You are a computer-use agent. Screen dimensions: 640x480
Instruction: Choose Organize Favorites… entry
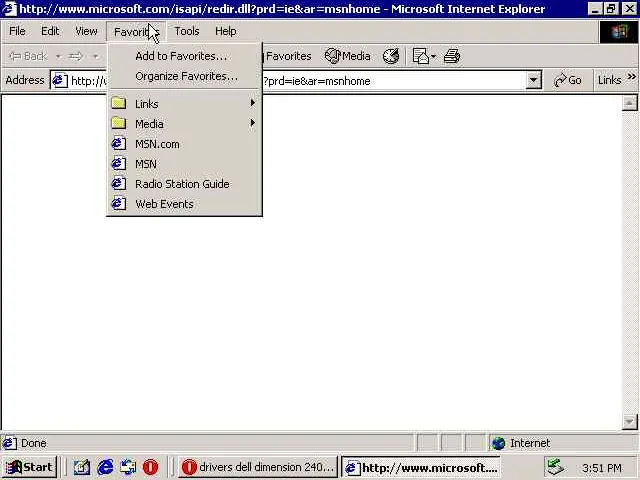pos(184,76)
